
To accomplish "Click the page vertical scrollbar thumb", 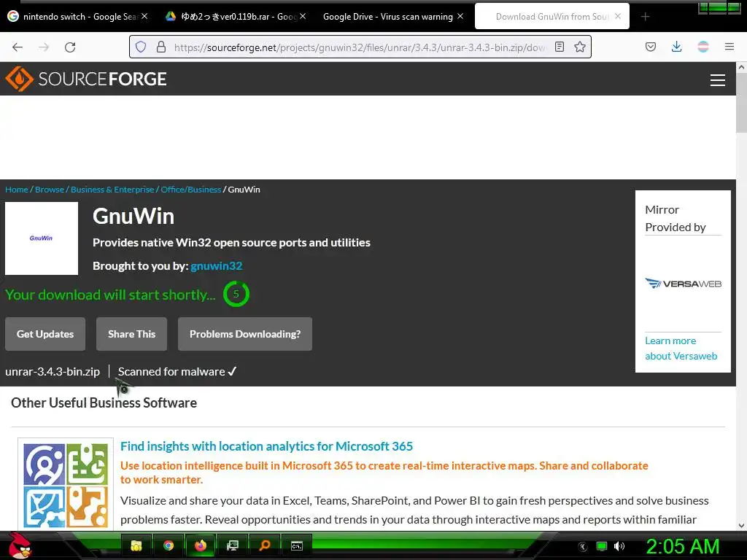I will [741, 104].
